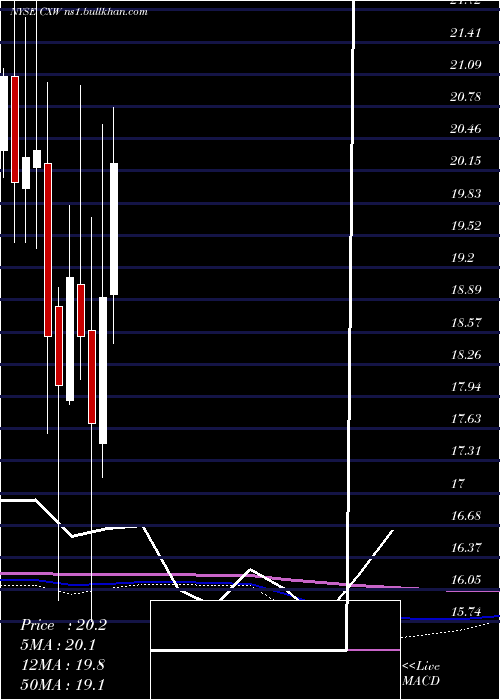Click the 21.41 price axis label
This screenshot has height=700, width=500.
pos(466,32)
